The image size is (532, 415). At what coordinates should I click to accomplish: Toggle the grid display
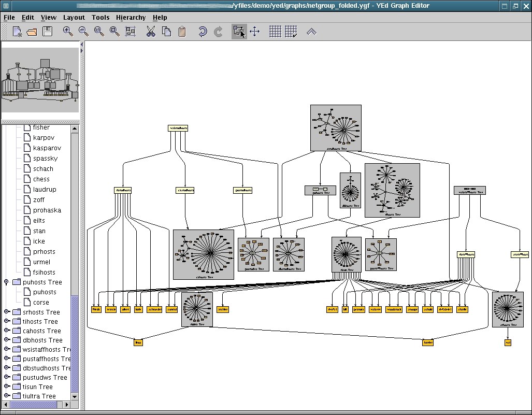[x=275, y=32]
